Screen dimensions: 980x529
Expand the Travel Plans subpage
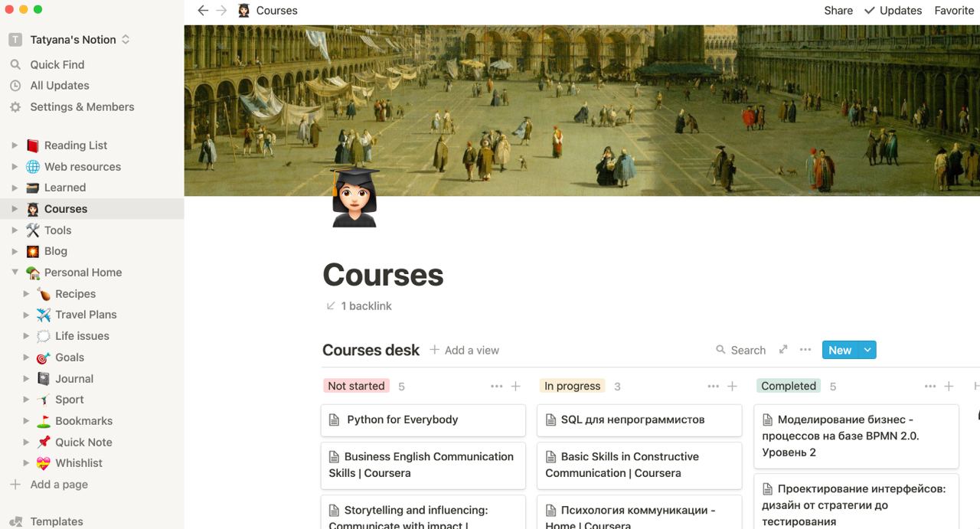26,315
